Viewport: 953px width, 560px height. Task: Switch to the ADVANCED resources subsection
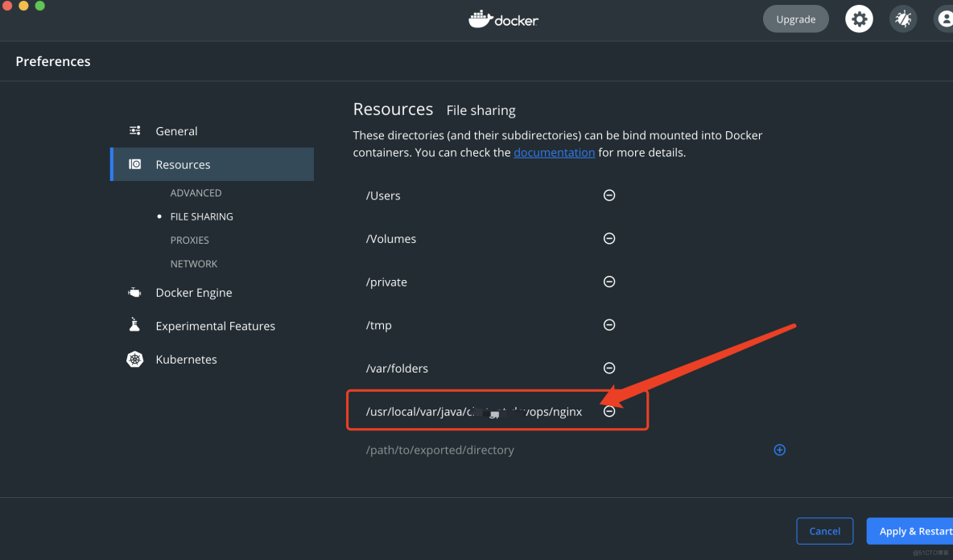click(x=196, y=192)
